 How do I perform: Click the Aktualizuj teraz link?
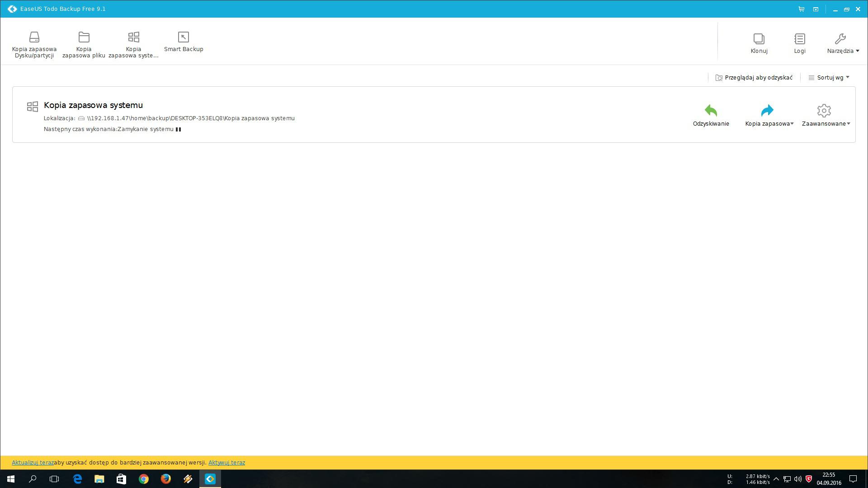[33, 463]
